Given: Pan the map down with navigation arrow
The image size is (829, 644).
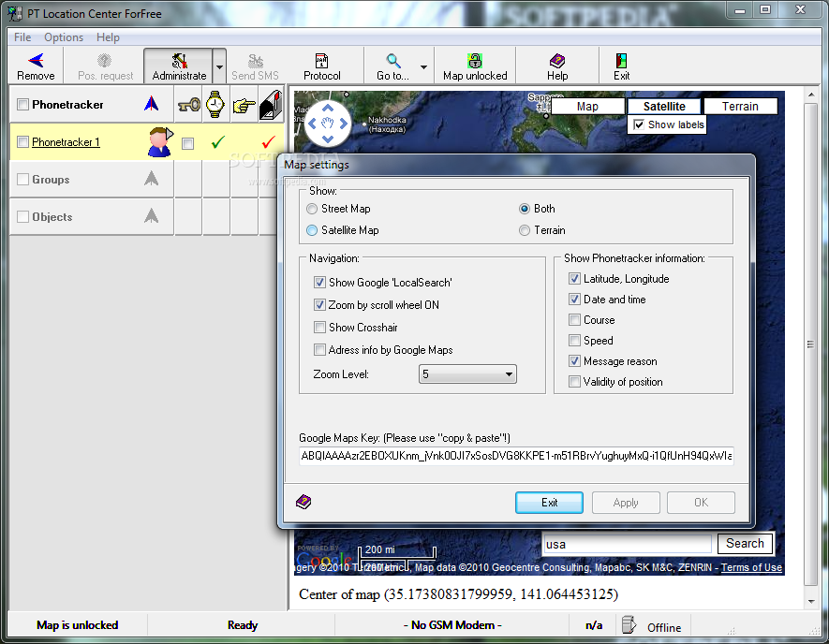Looking at the screenshot, I should [328, 139].
